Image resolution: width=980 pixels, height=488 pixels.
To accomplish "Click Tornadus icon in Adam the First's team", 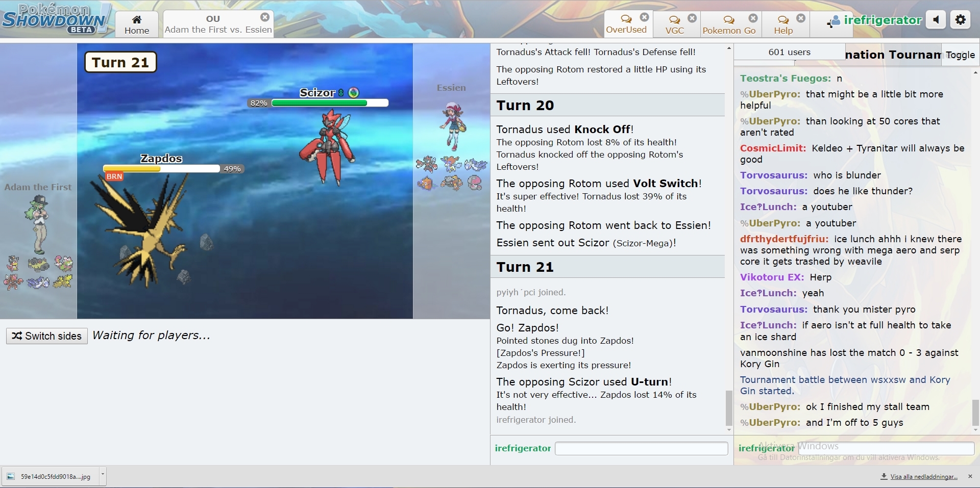I will [64, 263].
